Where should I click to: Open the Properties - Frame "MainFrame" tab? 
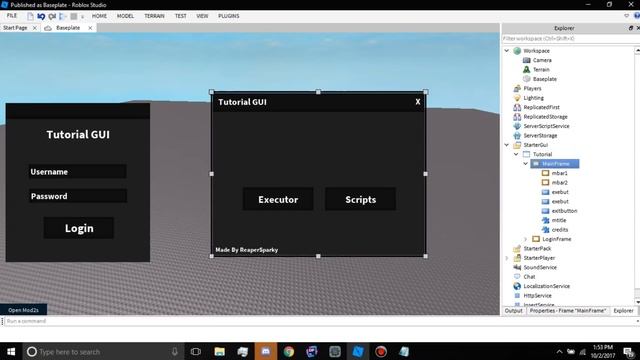click(x=567, y=311)
